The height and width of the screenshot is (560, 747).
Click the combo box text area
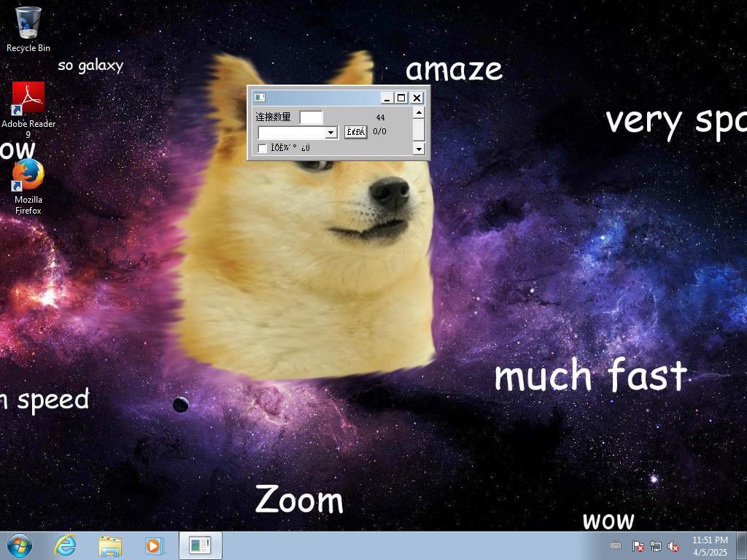click(x=292, y=133)
